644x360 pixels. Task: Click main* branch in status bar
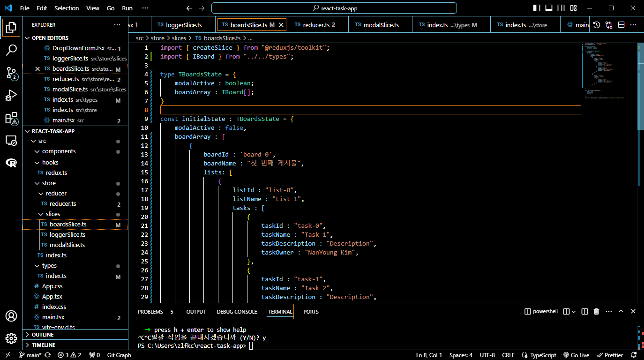(x=30, y=355)
